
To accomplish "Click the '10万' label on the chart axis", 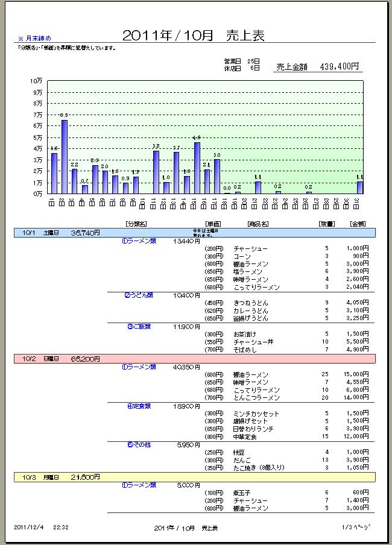I will point(36,81).
